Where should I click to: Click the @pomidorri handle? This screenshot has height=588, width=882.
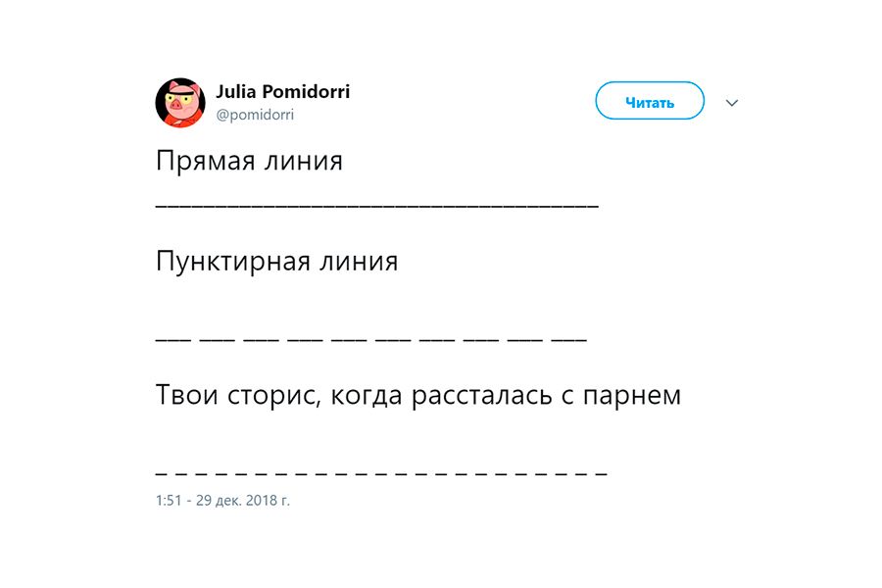click(x=255, y=115)
